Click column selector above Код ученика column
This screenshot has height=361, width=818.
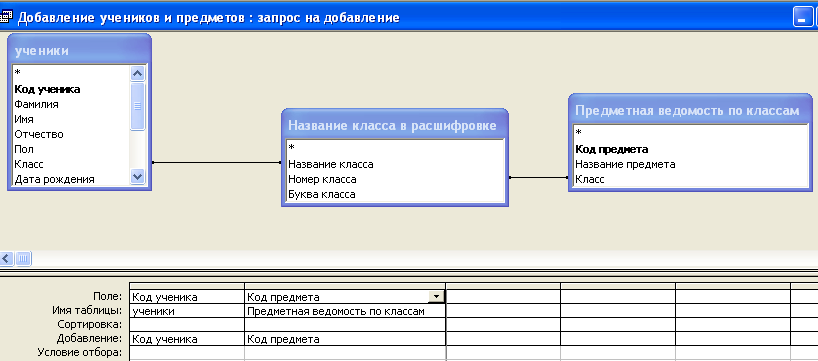pyautogui.click(x=187, y=286)
